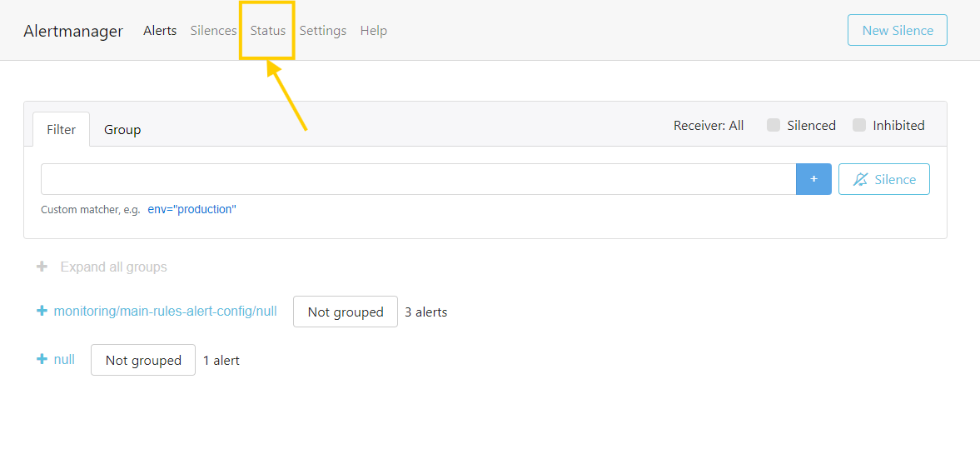Focus the custom matcher filter input
980x454 pixels.
[x=419, y=179]
